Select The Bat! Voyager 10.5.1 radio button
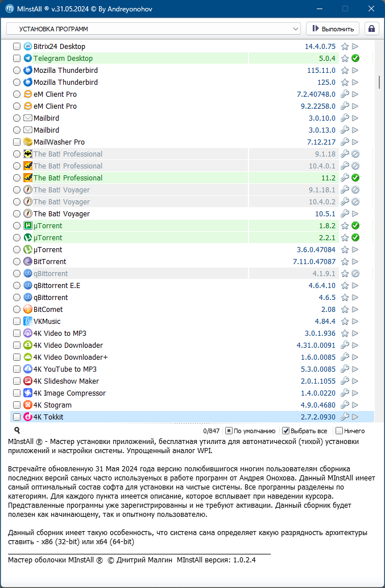385x588 pixels. (16, 214)
